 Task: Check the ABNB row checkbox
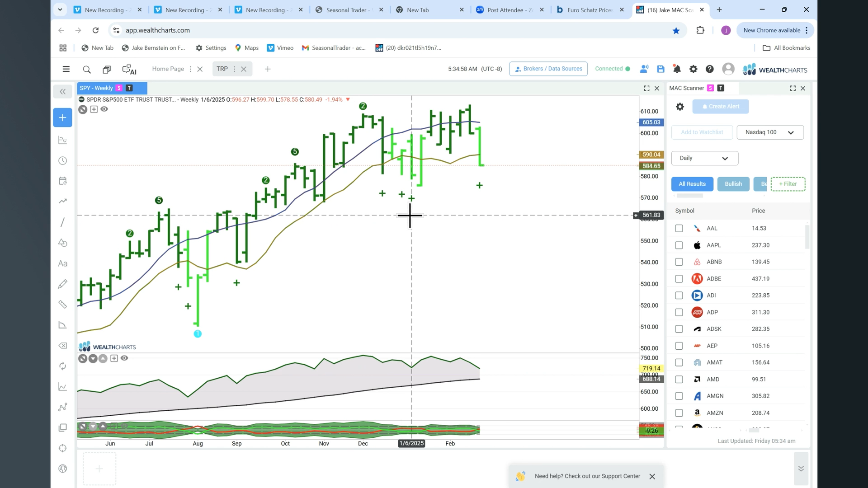pyautogui.click(x=679, y=262)
